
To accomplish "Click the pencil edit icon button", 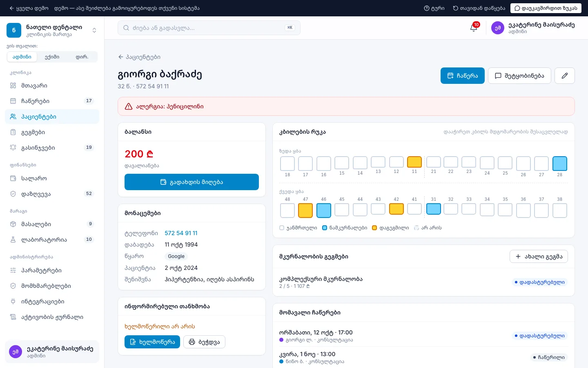I will (x=565, y=76).
